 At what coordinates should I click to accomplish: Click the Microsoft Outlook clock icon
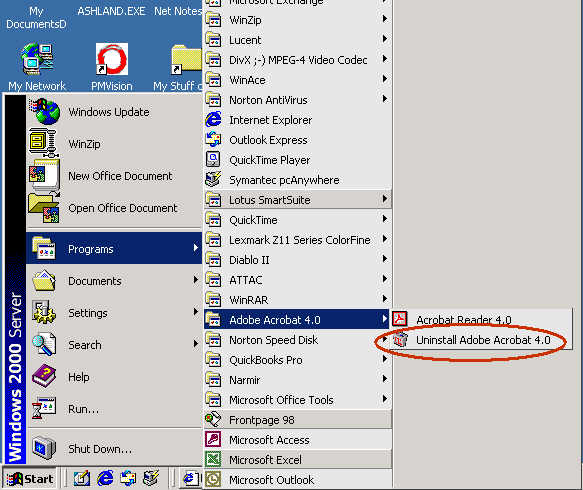(x=213, y=480)
